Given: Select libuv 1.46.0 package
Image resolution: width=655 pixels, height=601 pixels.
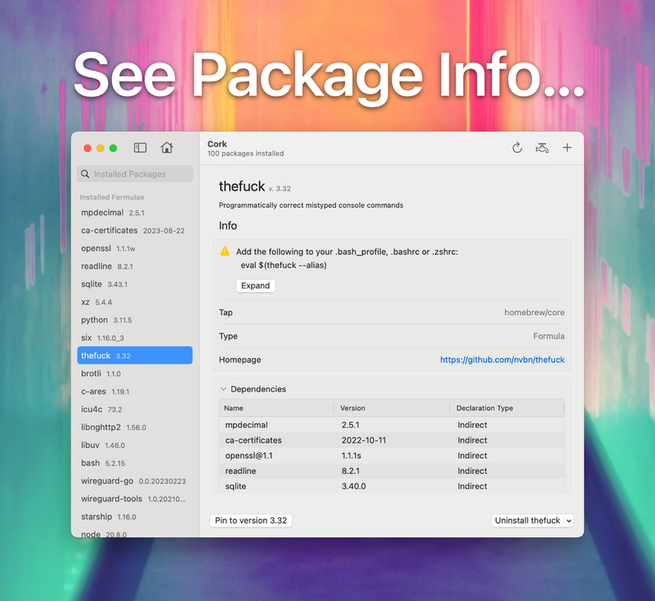Looking at the screenshot, I should (135, 445).
